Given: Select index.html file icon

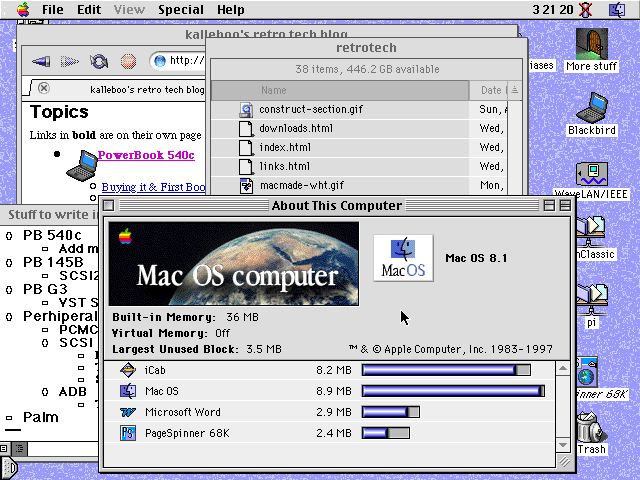Looking at the screenshot, I should tap(246, 147).
